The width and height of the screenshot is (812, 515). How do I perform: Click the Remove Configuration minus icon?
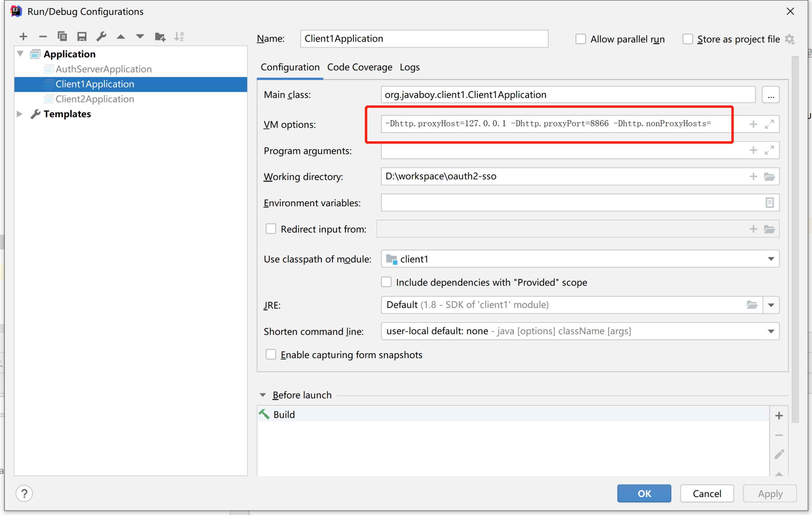click(x=42, y=36)
